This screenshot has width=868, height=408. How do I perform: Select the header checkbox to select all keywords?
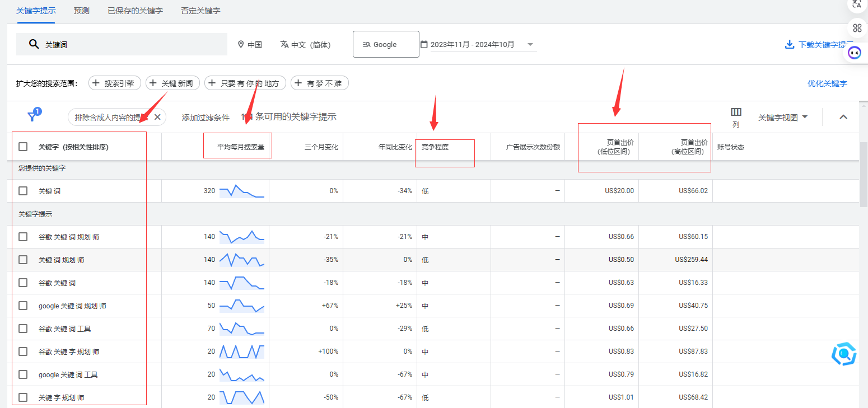[22, 146]
